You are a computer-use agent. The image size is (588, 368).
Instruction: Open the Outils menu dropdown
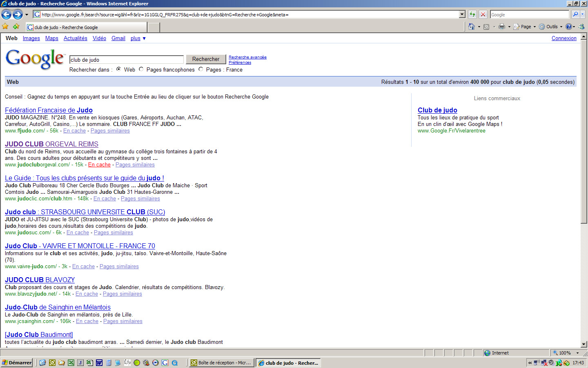click(x=550, y=27)
